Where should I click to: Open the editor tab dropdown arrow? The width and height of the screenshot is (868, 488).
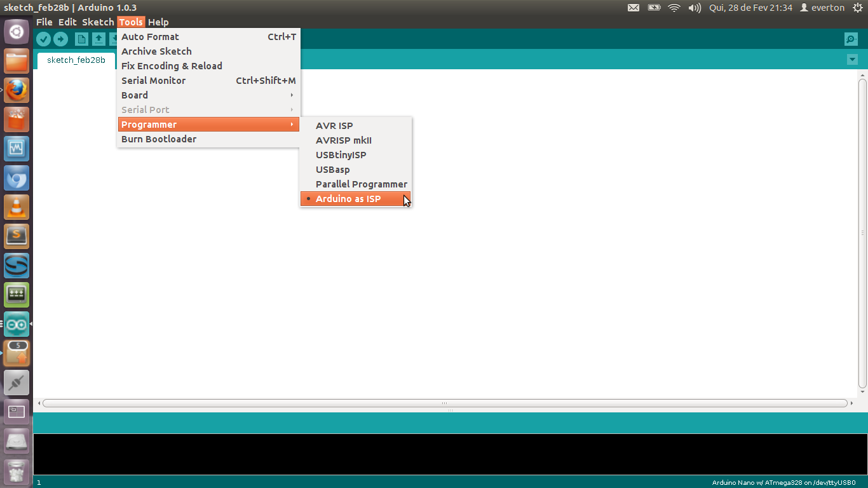[x=852, y=59]
